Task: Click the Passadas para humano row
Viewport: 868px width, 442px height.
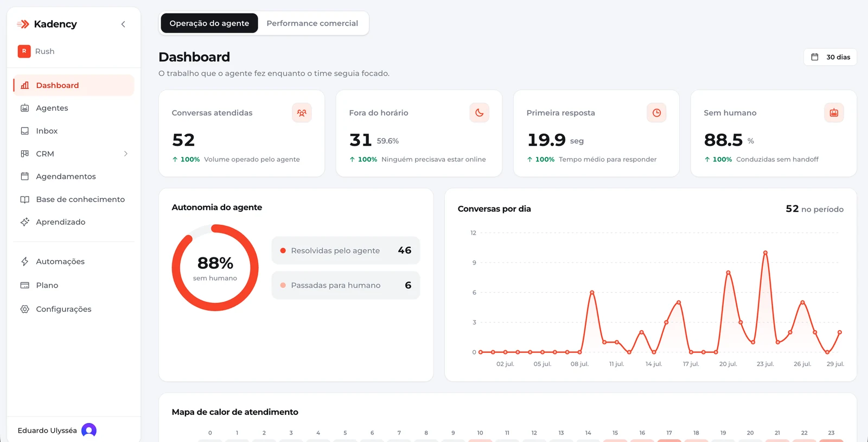Action: tap(346, 285)
